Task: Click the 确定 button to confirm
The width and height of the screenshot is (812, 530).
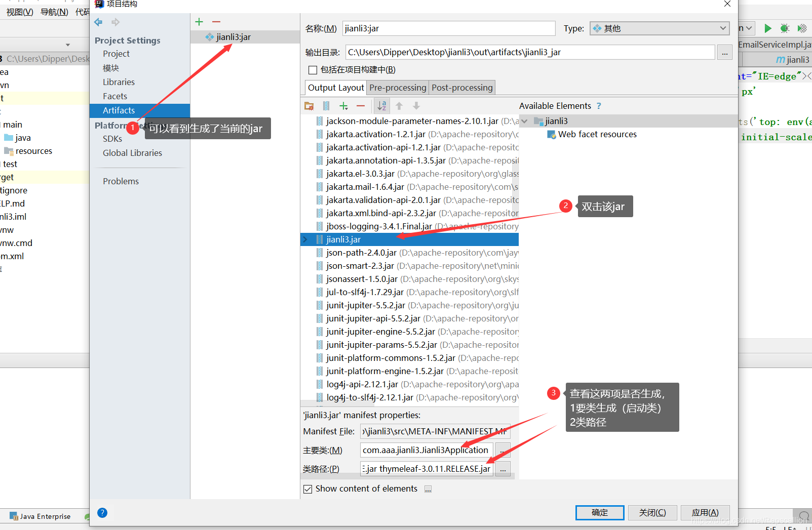Action: coord(599,512)
